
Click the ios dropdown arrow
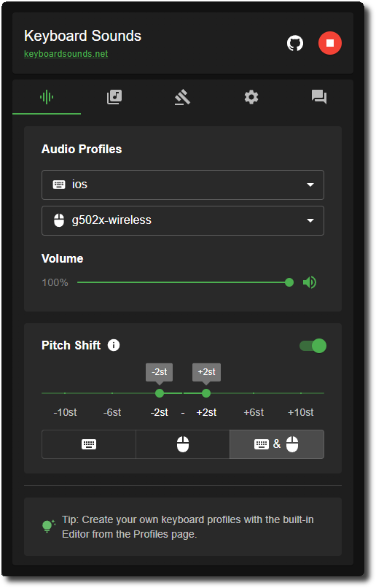[x=310, y=185]
